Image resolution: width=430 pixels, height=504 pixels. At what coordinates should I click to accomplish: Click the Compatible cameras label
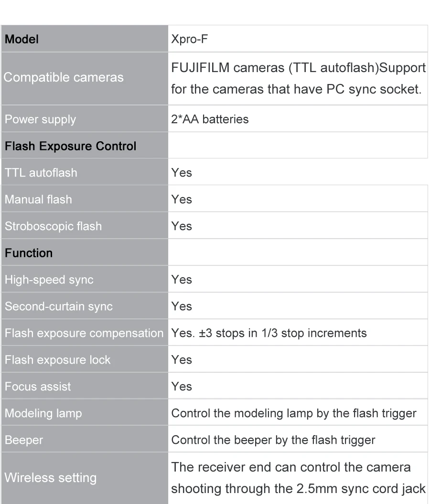coord(64,77)
